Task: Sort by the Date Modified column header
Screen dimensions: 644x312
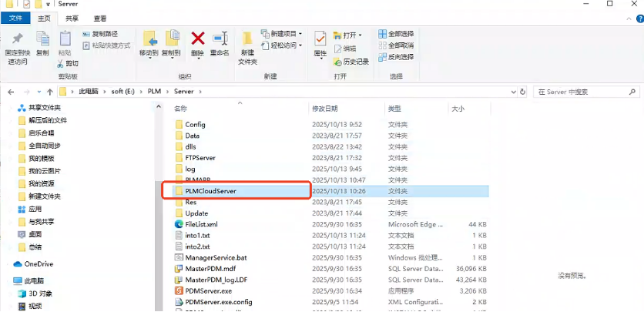Action: pyautogui.click(x=324, y=109)
